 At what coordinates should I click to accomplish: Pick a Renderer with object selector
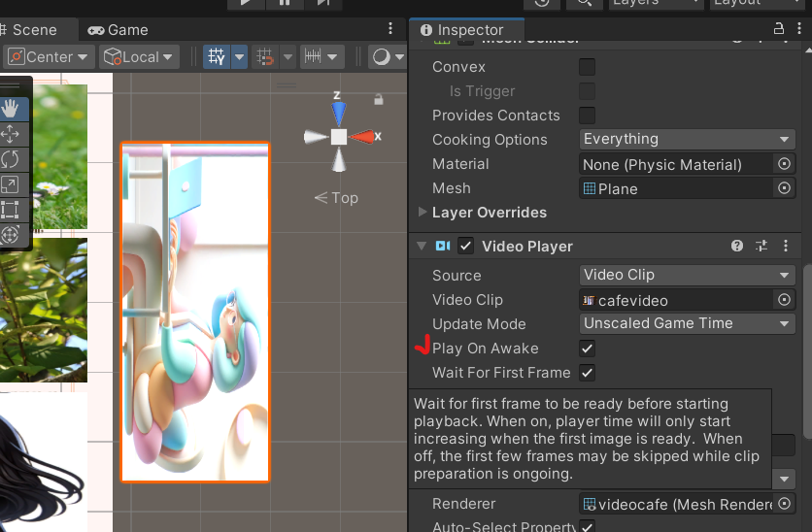[784, 503]
